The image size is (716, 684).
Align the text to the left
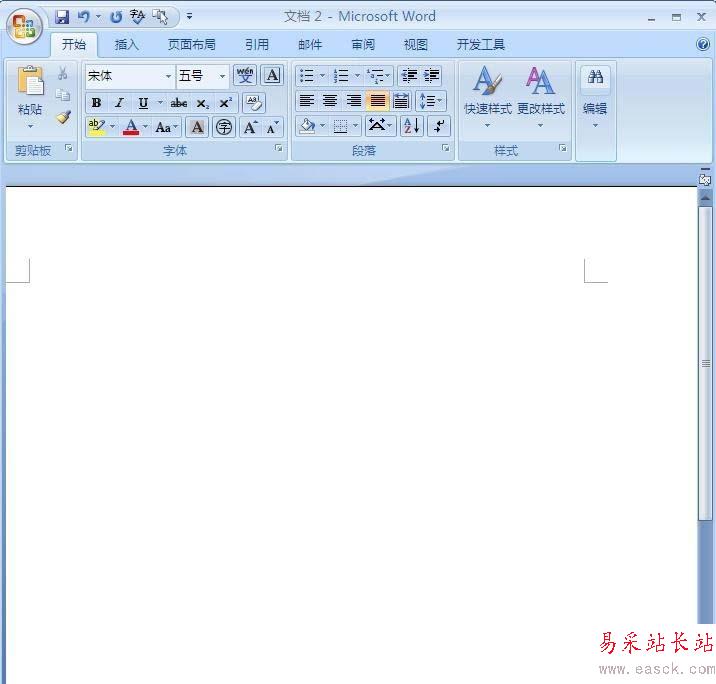[x=307, y=101]
